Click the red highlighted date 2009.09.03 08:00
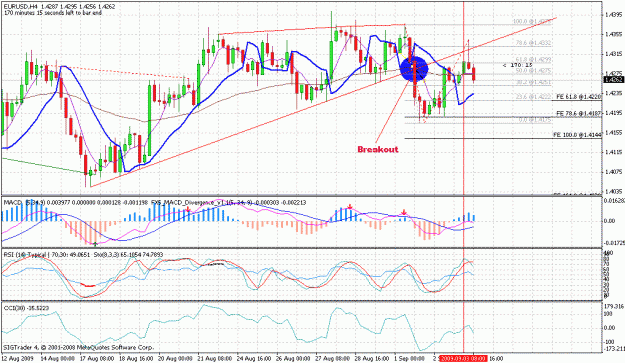625x363 pixels. 464,359
